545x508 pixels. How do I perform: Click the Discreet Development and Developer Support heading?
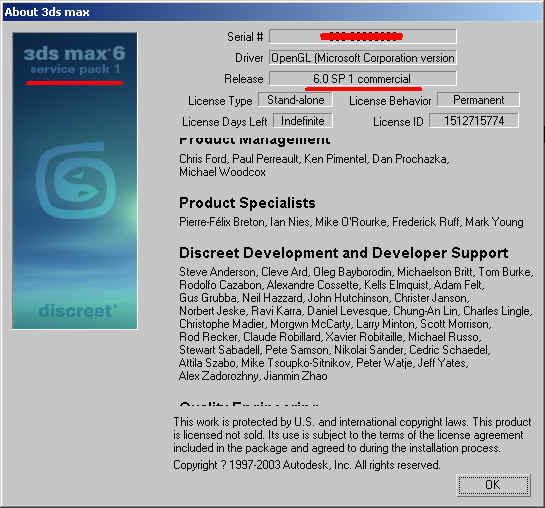point(343,253)
